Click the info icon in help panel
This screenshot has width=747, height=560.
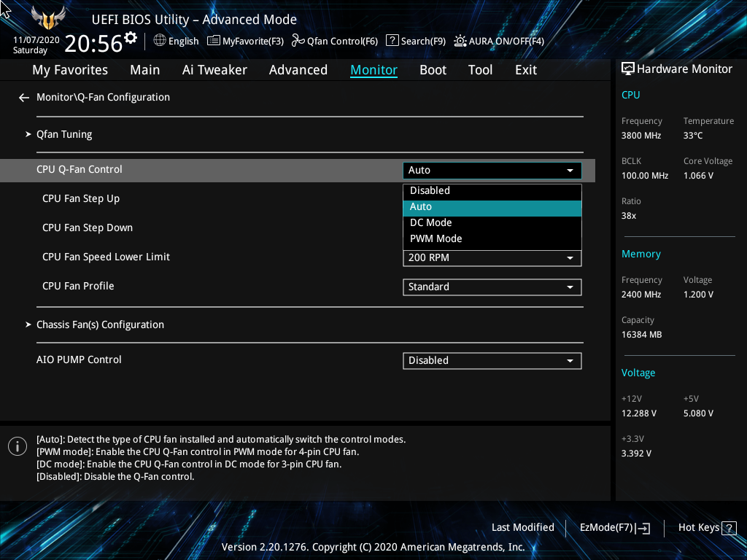[x=18, y=446]
